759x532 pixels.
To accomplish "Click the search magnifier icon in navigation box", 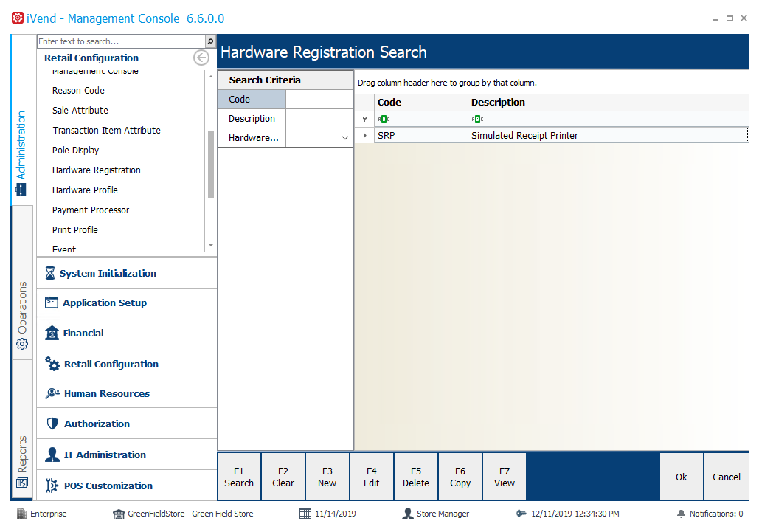I will pyautogui.click(x=210, y=41).
